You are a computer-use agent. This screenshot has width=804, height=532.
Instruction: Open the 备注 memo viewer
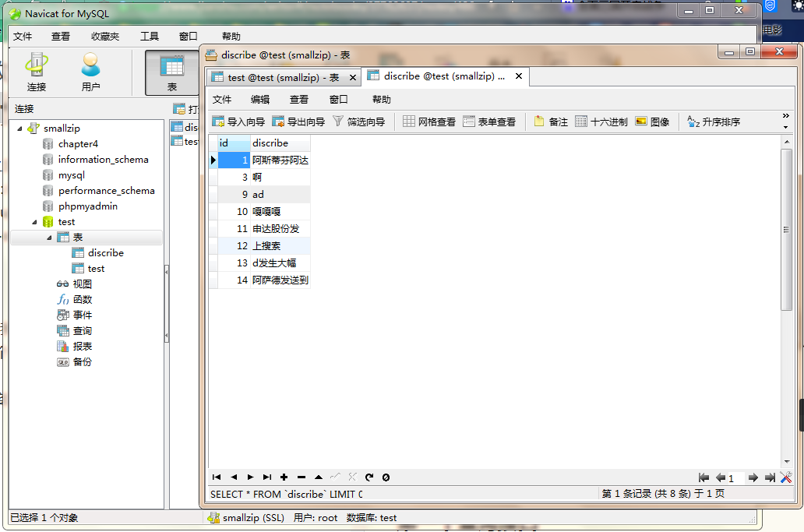552,122
